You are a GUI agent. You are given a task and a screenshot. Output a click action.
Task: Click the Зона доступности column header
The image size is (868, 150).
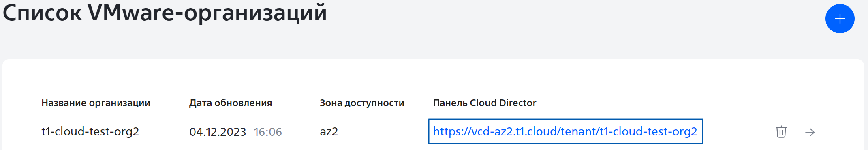362,103
